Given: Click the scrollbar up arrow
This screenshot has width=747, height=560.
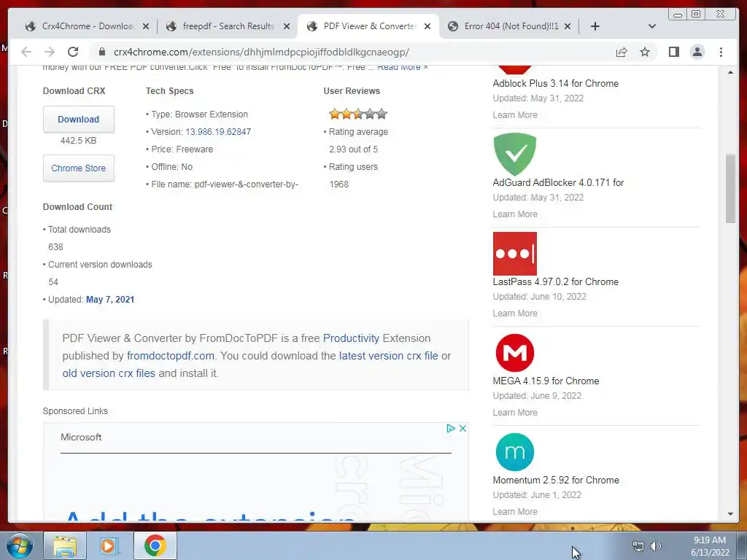Looking at the screenshot, I should point(730,72).
